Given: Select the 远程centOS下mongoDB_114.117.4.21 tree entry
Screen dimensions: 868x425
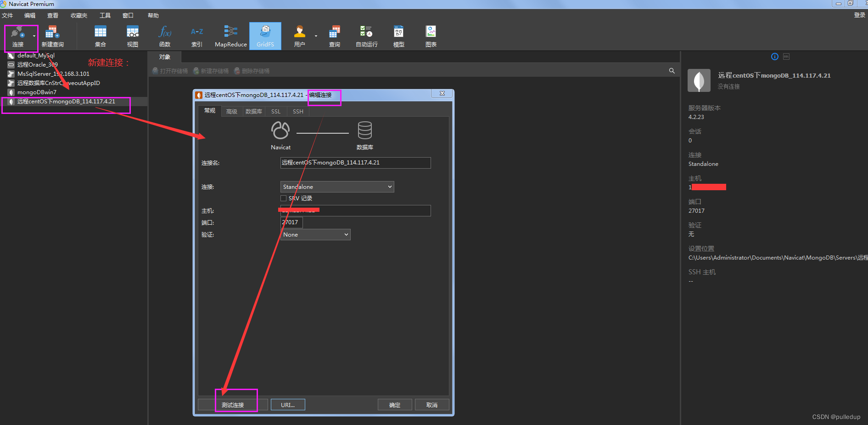Looking at the screenshot, I should pyautogui.click(x=66, y=102).
